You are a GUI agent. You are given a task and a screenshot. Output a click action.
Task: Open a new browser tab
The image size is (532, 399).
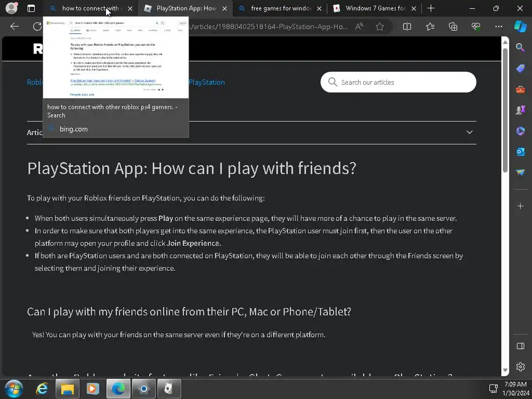[431, 8]
